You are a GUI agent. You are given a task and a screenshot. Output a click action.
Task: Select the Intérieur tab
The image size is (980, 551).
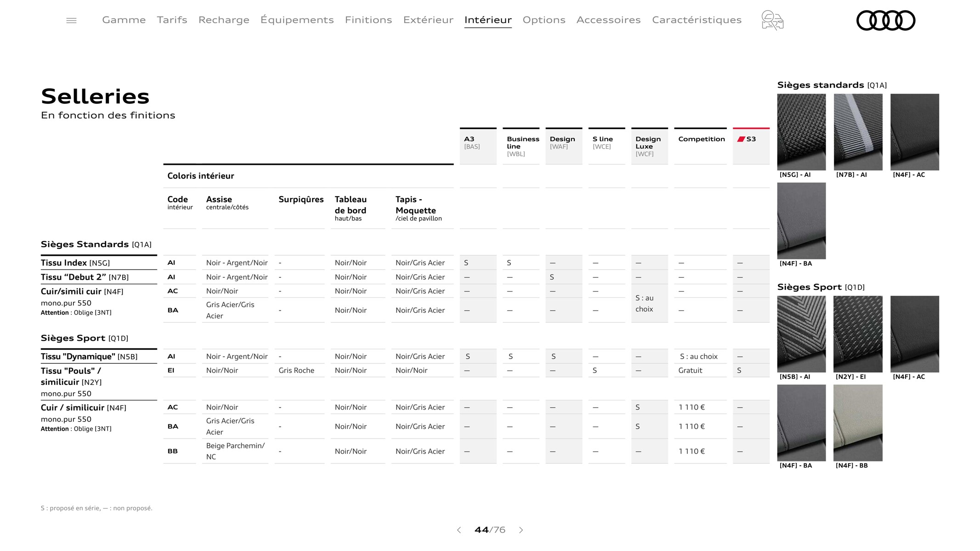click(488, 20)
